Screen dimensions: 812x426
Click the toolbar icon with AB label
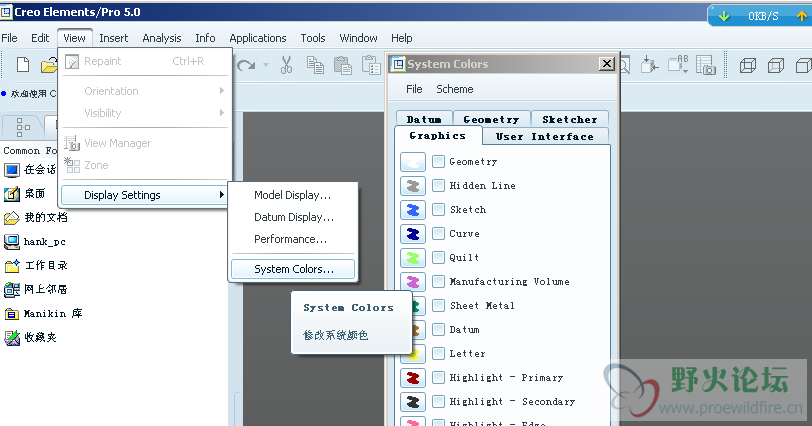(678, 64)
